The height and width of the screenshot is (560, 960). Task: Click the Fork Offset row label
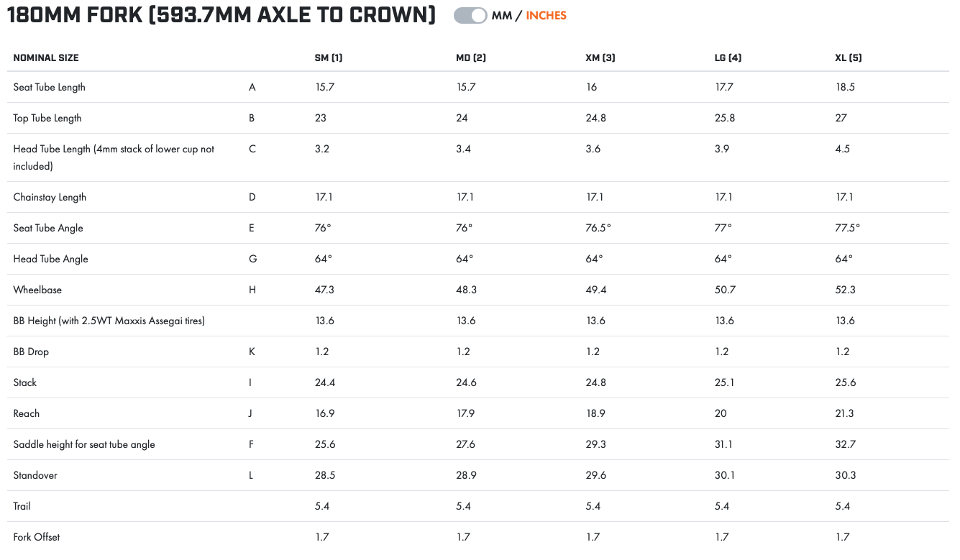point(37,537)
